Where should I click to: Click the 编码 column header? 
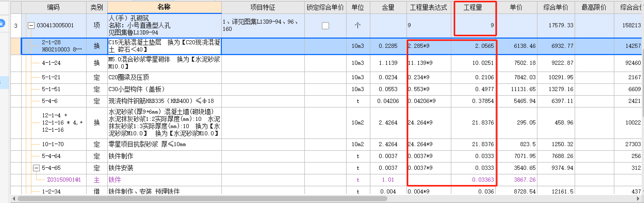click(x=54, y=7)
